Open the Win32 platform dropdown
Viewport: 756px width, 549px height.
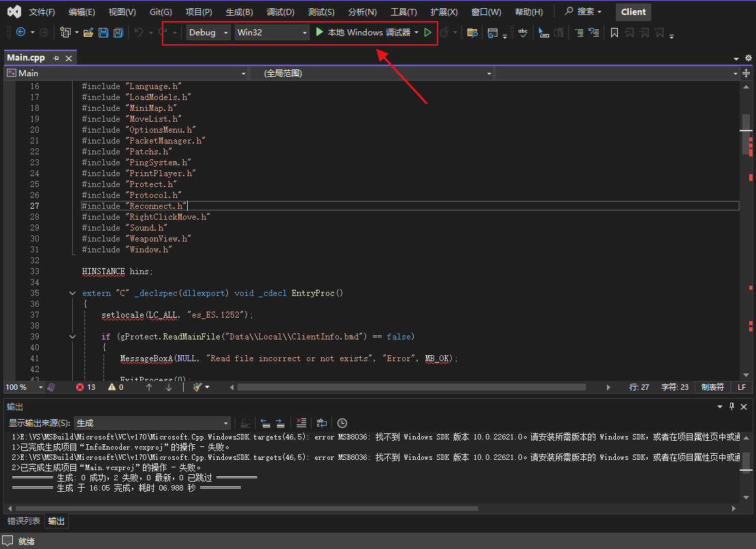(x=272, y=33)
